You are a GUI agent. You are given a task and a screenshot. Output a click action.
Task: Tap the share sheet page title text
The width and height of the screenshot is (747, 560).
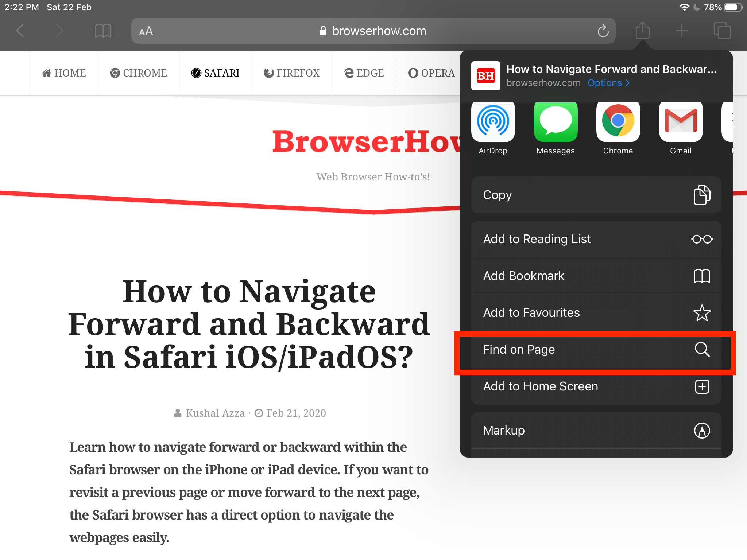612,69
